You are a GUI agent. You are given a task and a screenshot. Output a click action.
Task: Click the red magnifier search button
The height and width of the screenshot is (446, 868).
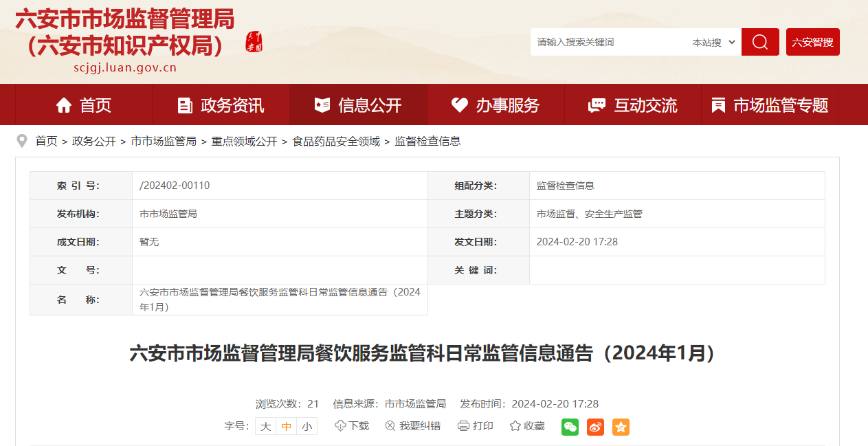tap(759, 42)
